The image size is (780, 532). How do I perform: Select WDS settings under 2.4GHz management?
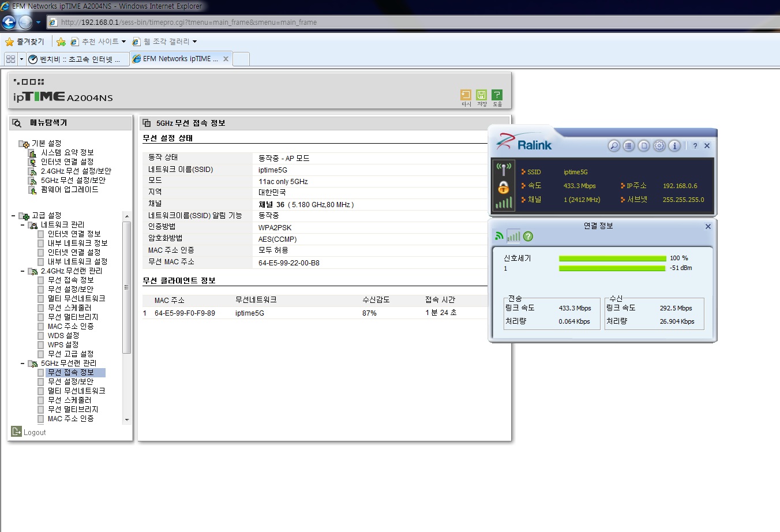point(63,335)
